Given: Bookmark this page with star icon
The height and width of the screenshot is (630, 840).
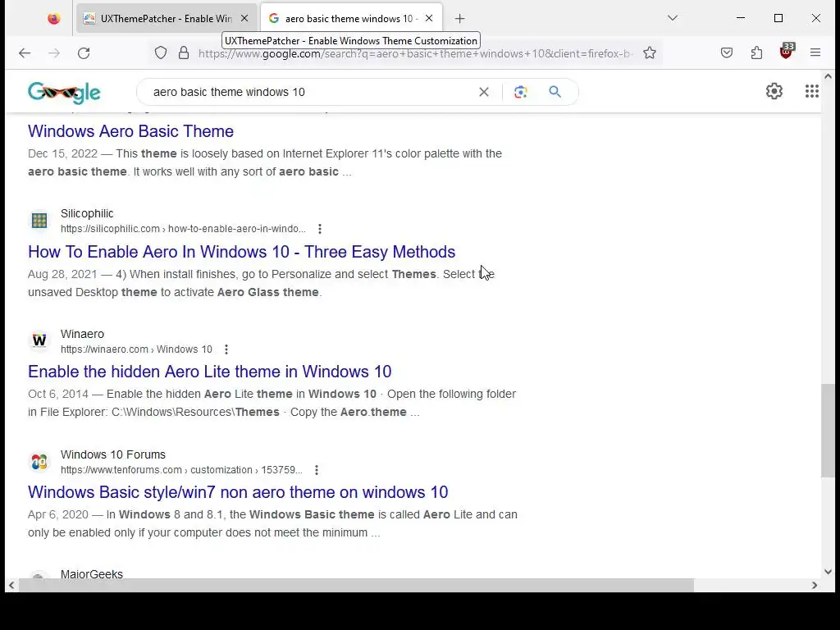Looking at the screenshot, I should [650, 53].
